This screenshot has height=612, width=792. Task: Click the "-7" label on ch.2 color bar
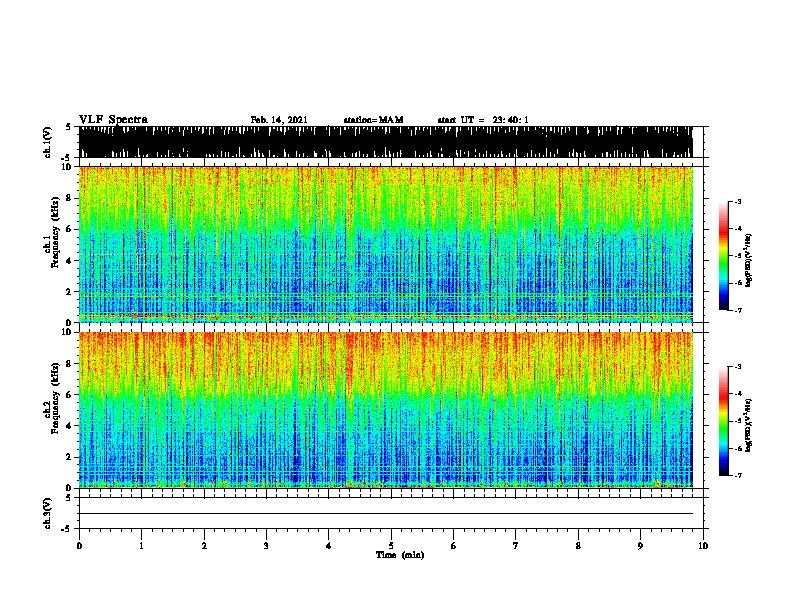(x=738, y=475)
